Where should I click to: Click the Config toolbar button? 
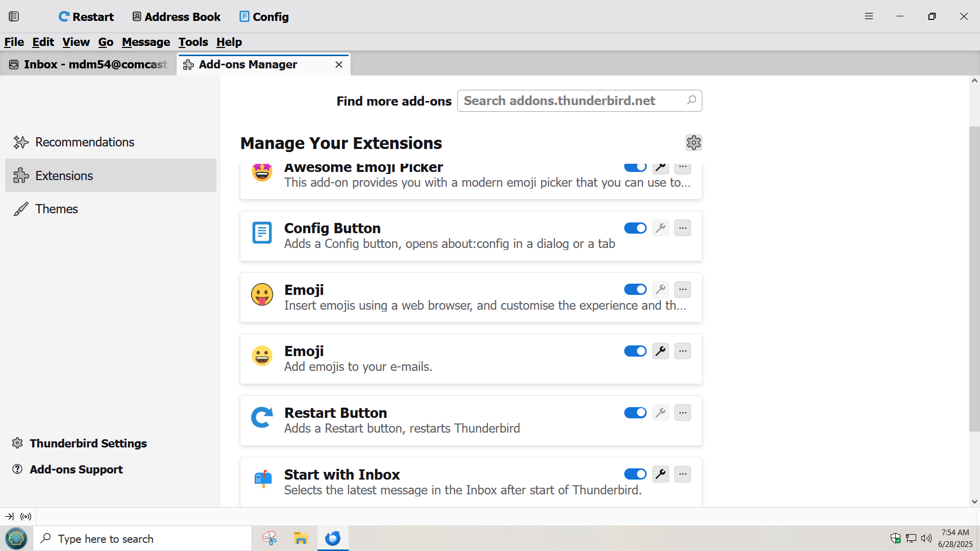(x=264, y=17)
